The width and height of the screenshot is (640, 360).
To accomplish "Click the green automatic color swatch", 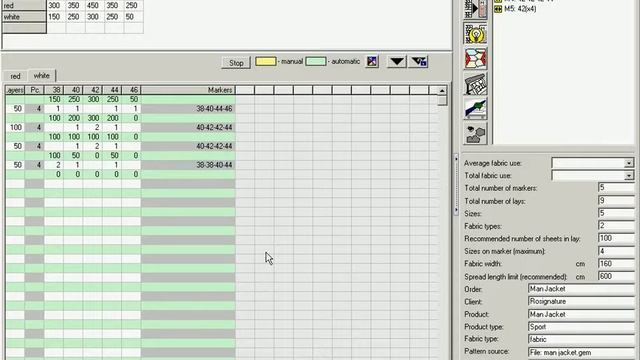I will tap(316, 62).
